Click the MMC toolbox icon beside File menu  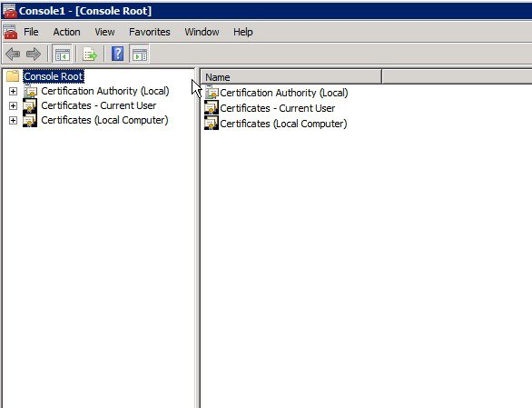11,32
